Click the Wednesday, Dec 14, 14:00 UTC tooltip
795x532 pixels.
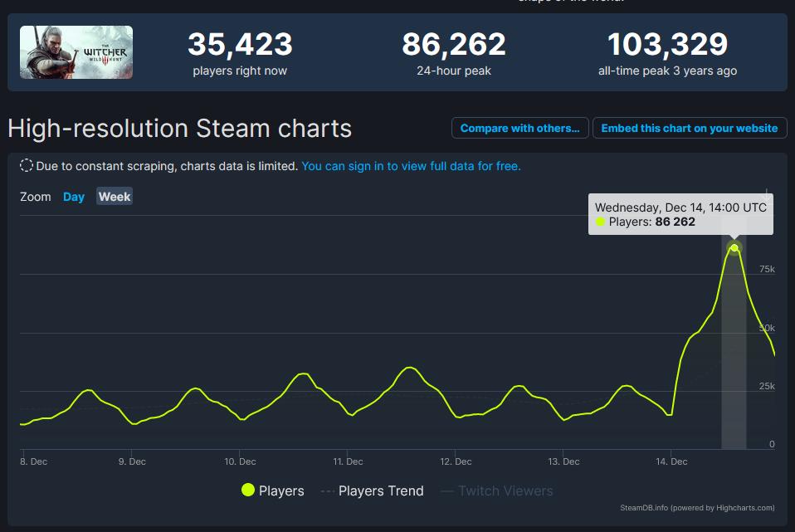pyautogui.click(x=680, y=214)
